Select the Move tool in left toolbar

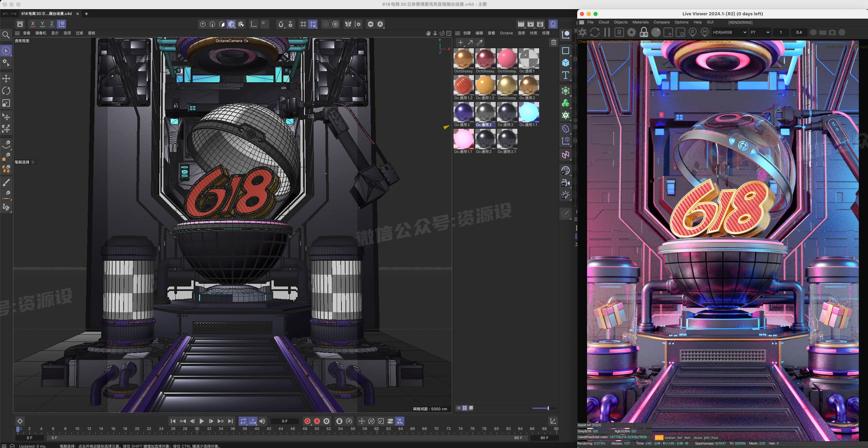(6, 79)
